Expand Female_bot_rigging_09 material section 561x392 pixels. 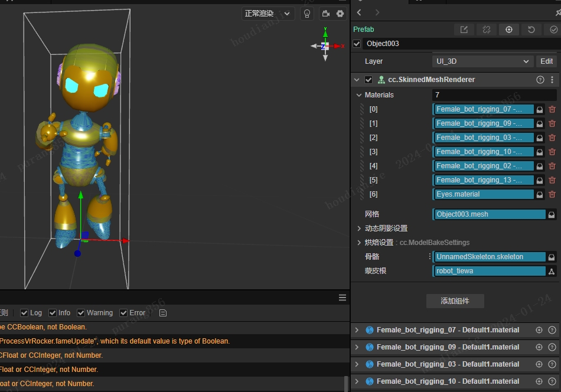pos(357,347)
